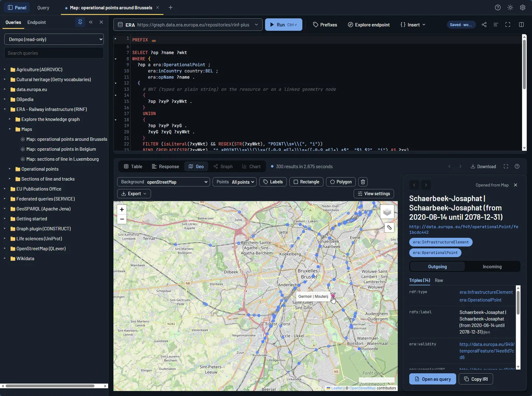Switch to the Response results tab

coord(166,167)
